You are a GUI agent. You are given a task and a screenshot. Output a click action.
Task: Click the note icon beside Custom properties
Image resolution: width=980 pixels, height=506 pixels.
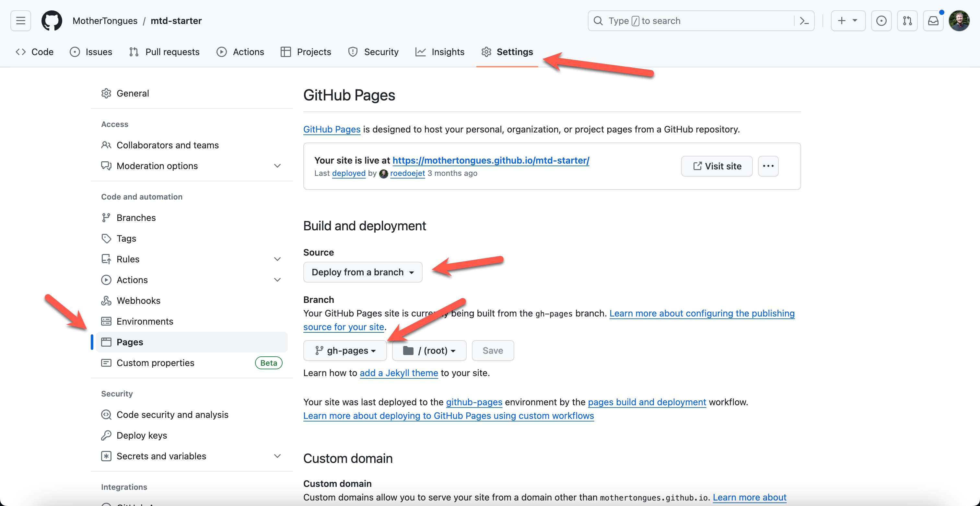pyautogui.click(x=106, y=363)
